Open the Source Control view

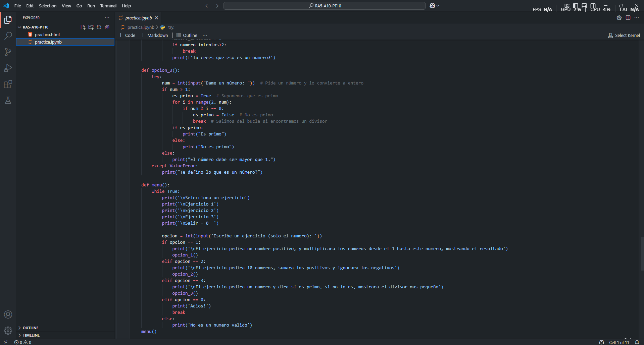pyautogui.click(x=8, y=52)
